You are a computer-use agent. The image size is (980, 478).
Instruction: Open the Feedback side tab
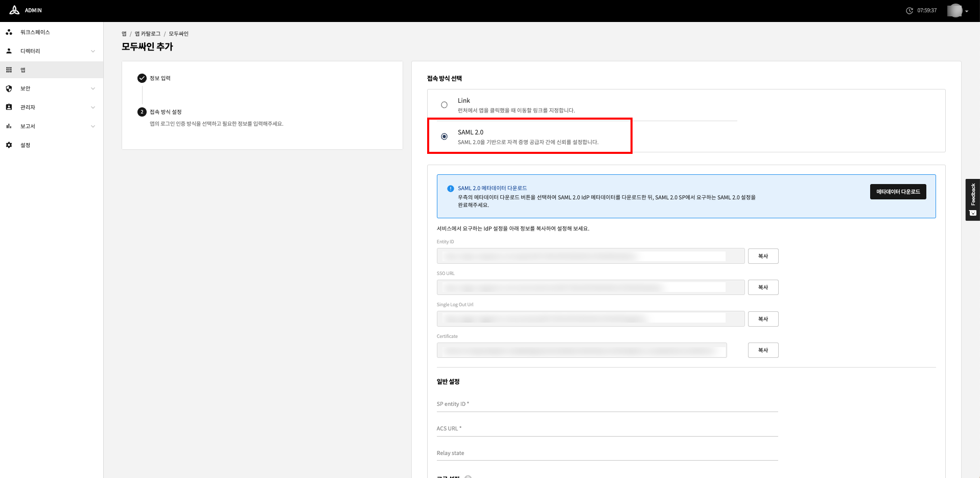pos(972,200)
